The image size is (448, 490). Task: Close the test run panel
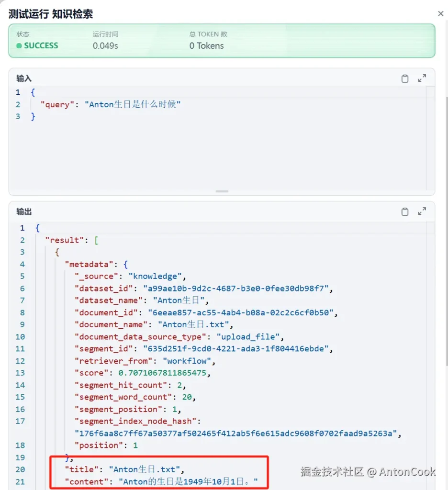(x=441, y=14)
